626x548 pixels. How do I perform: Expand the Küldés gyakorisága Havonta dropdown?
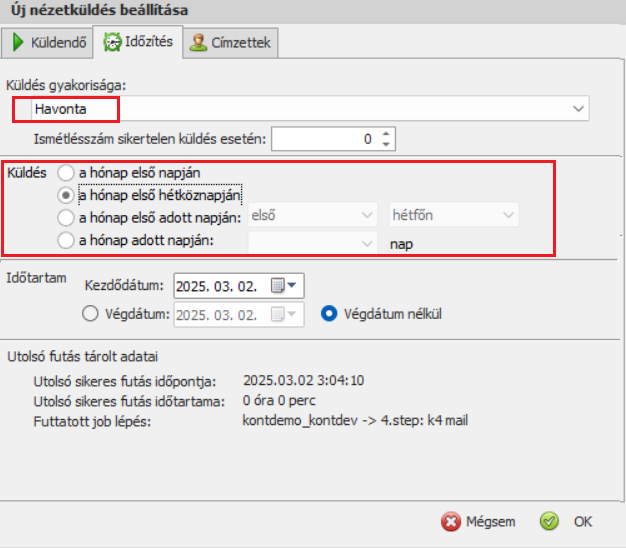578,107
